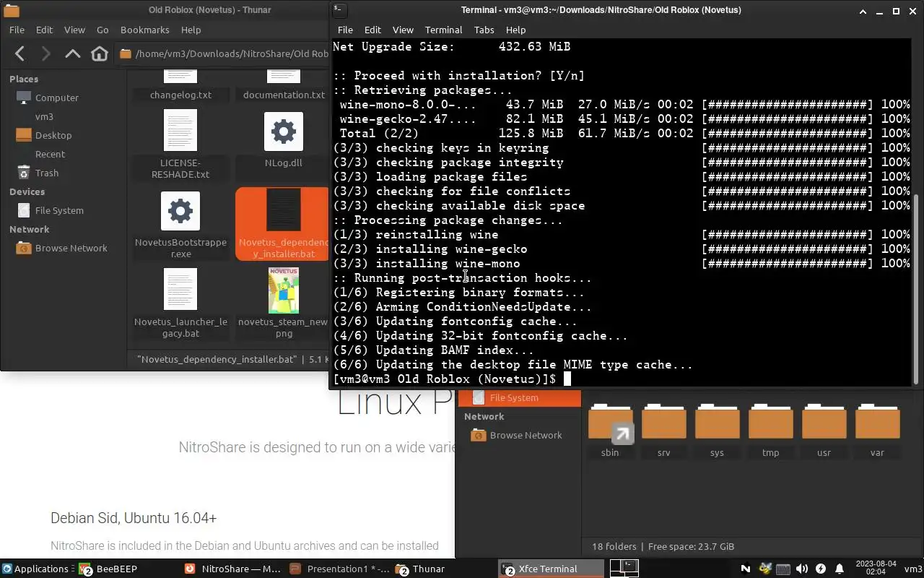Image resolution: width=924 pixels, height=578 pixels.
Task: Open power manager tray icon
Action: click(821, 569)
